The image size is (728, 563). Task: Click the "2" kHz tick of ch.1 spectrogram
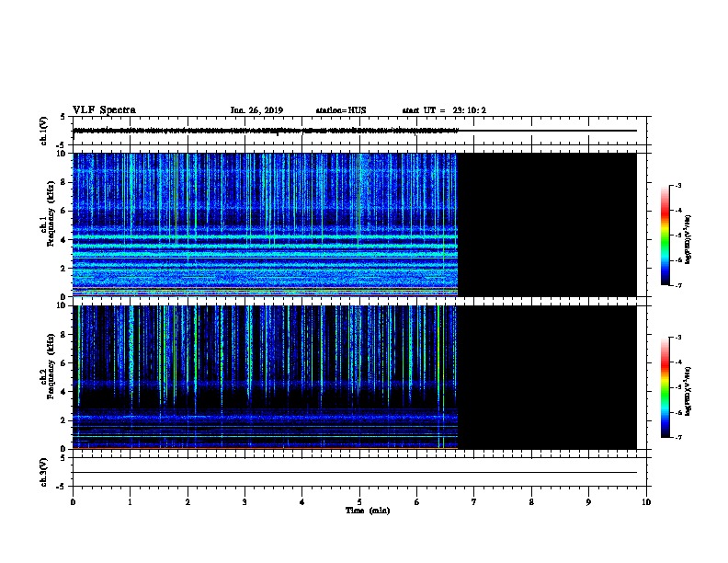[x=63, y=269]
